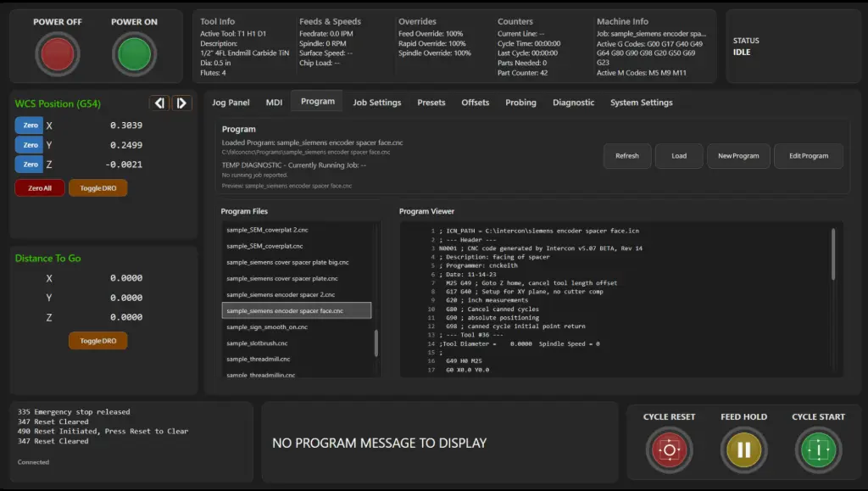The height and width of the screenshot is (491, 868).
Task: Select file sample_SEM_coverplat 2.cnc
Action: point(297,230)
